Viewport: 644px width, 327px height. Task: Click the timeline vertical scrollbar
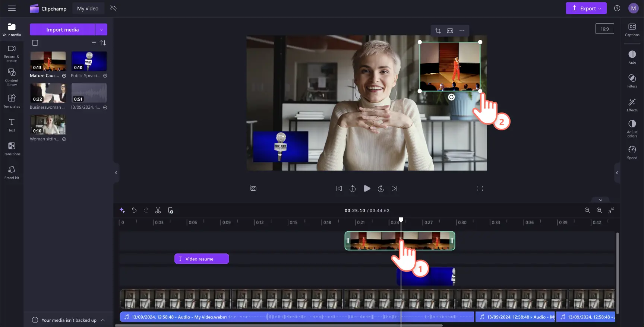tap(617, 273)
